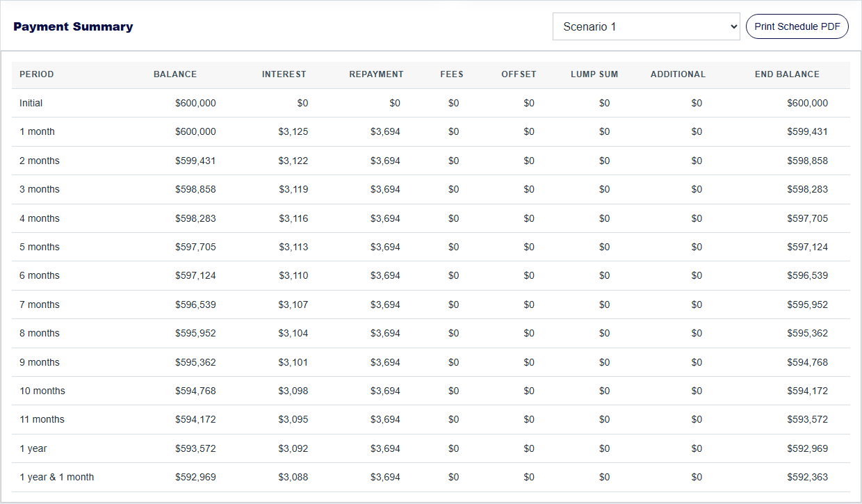Select the 9 months period label
This screenshot has height=504, width=862.
[x=40, y=362]
